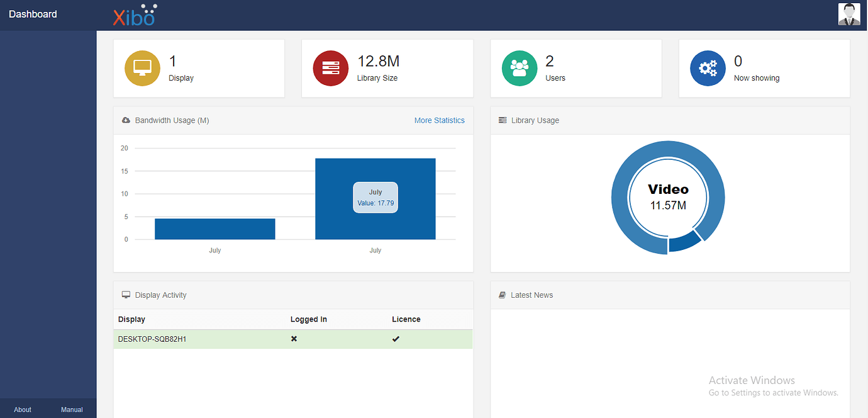Click the Library Usage panel icon
The width and height of the screenshot is (868, 418).
(x=503, y=120)
